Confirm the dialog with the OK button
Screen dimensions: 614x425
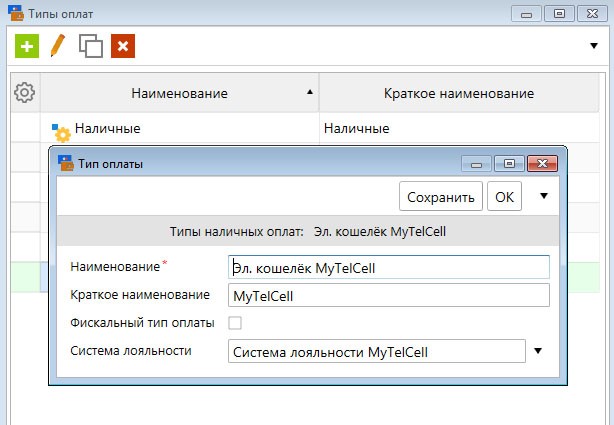(504, 196)
